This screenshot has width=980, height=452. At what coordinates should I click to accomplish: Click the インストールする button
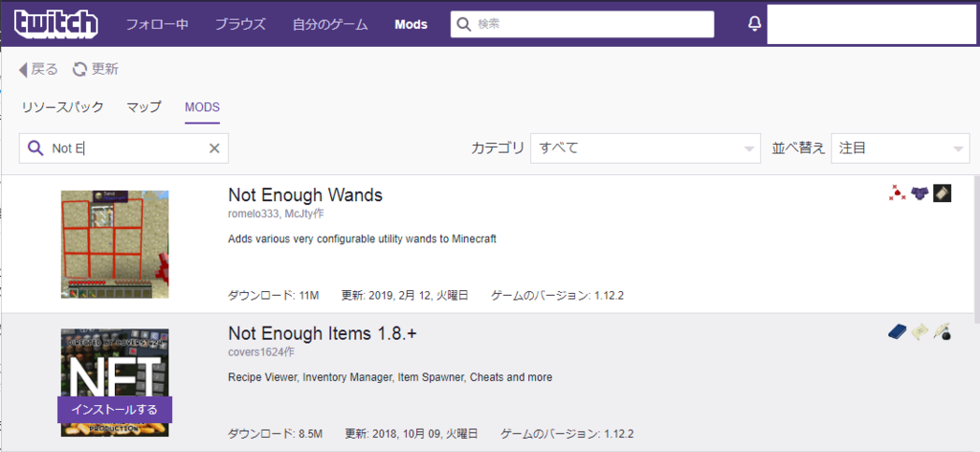pos(115,410)
